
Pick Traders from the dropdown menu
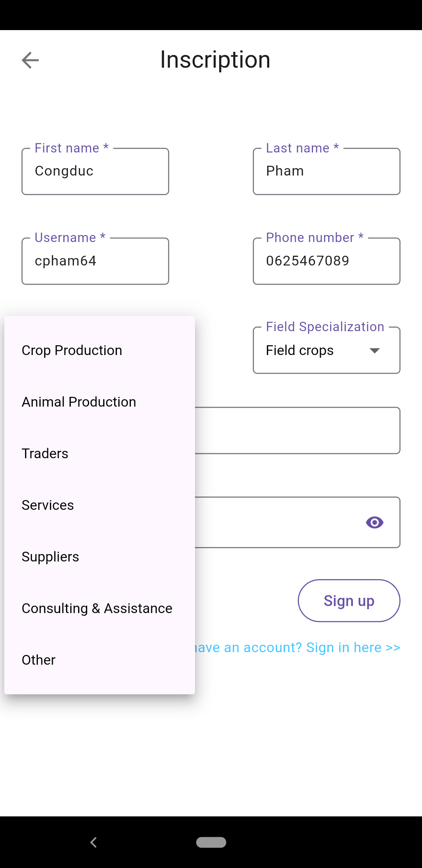(x=45, y=454)
